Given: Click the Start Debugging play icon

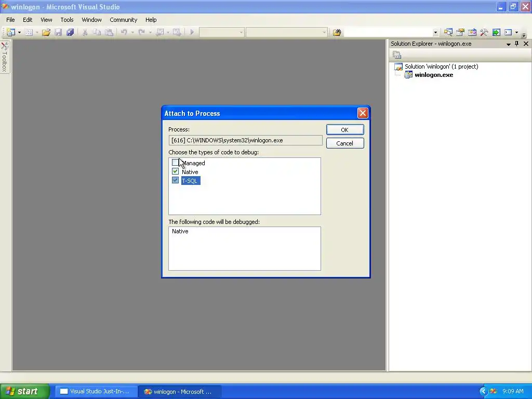Looking at the screenshot, I should pos(192,32).
